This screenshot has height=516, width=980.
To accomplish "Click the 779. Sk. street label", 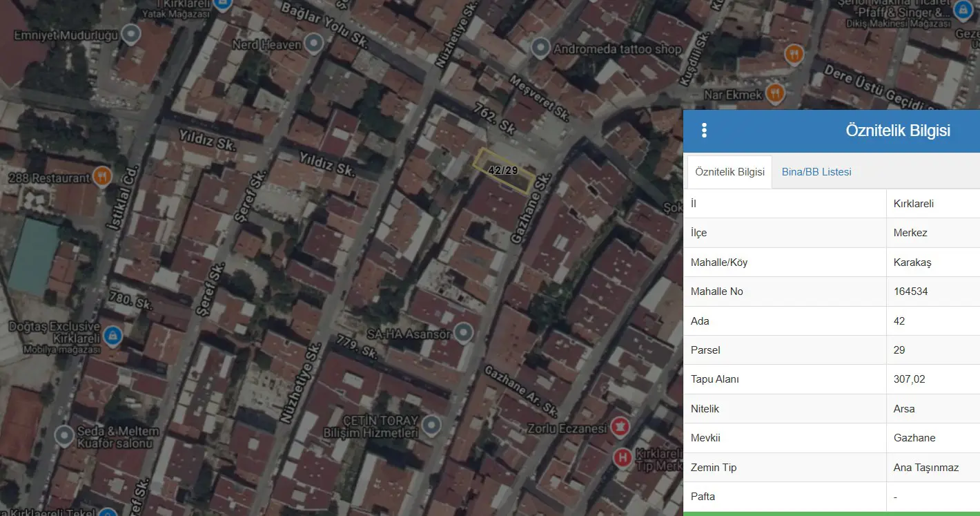I will click(357, 347).
